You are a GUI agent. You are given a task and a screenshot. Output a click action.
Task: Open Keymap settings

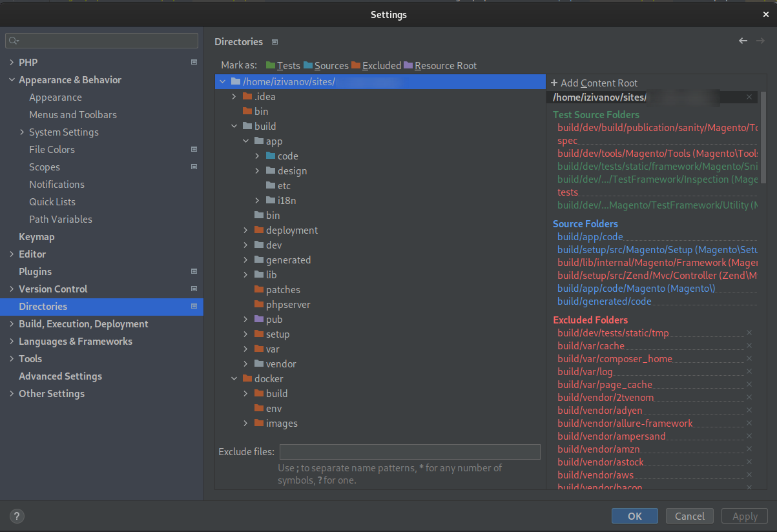[37, 236]
